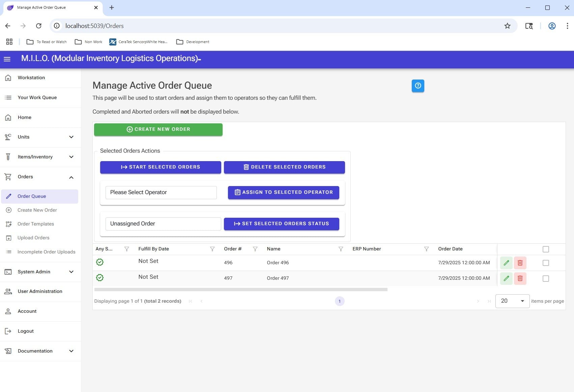Click the Order 496 name cell

click(278, 263)
